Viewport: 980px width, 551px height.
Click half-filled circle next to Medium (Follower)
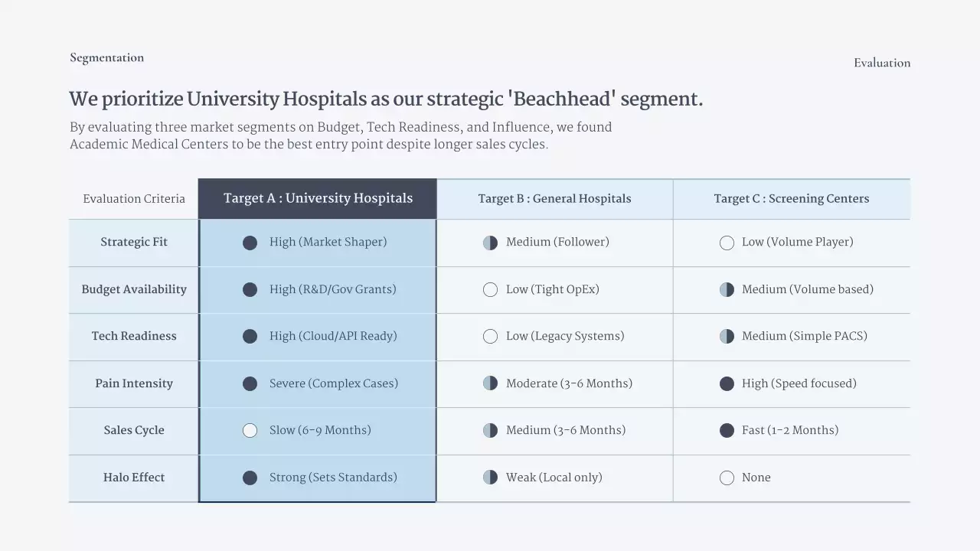pos(490,243)
